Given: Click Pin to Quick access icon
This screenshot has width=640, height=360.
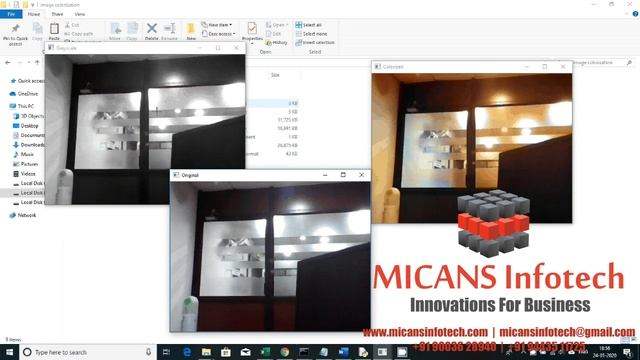Looking at the screenshot, I should click(15, 29).
